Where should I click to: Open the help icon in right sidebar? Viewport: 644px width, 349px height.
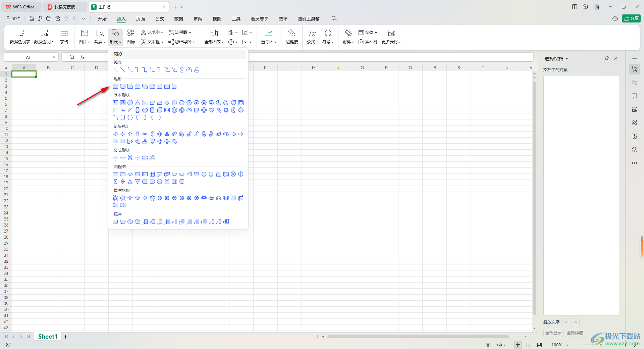(635, 150)
